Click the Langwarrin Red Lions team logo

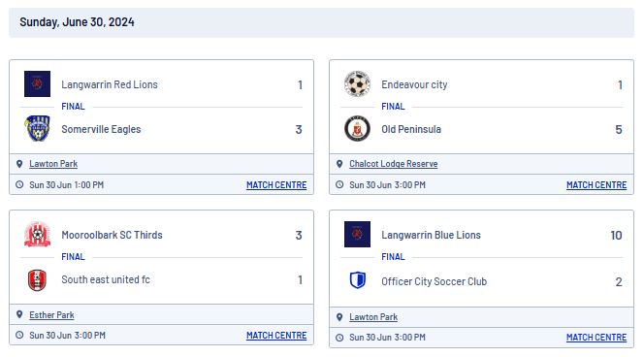coord(37,83)
